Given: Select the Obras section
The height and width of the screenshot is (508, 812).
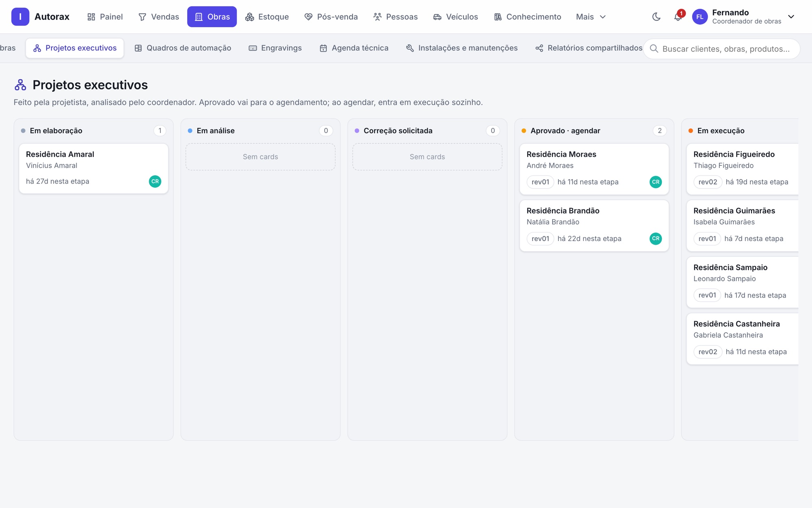Looking at the screenshot, I should (212, 17).
